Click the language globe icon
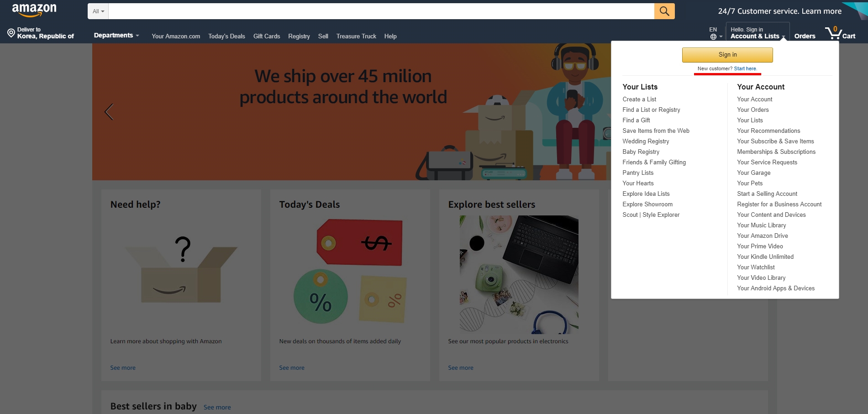The image size is (868, 414). point(713,37)
